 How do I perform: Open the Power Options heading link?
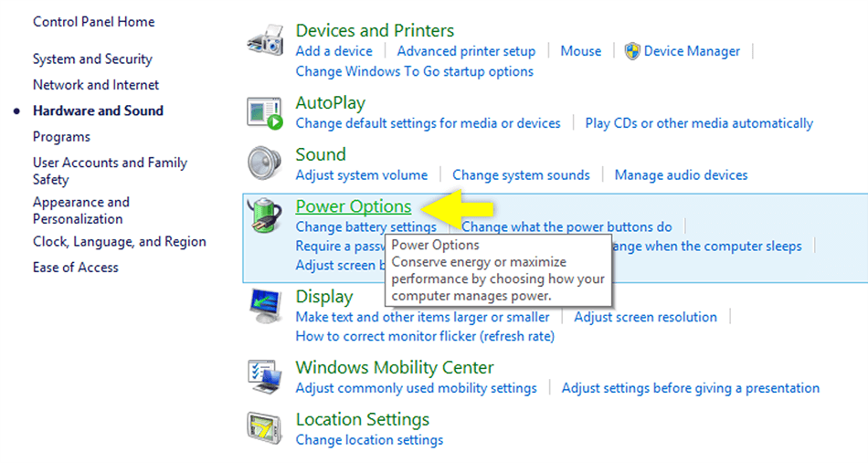pos(354,206)
